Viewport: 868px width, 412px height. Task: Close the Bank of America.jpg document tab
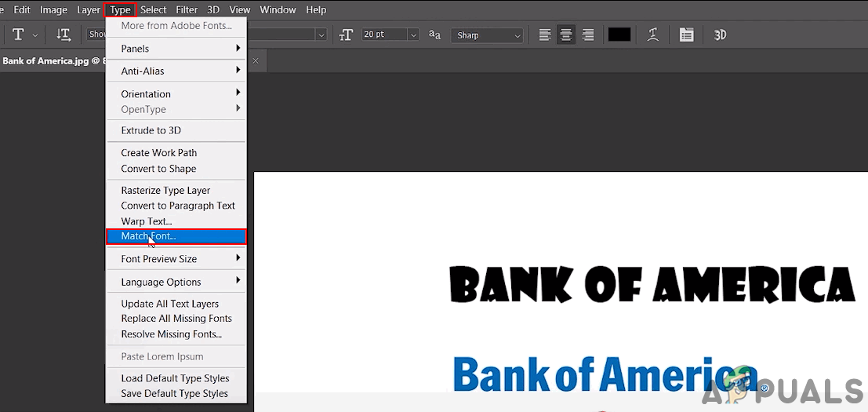255,61
